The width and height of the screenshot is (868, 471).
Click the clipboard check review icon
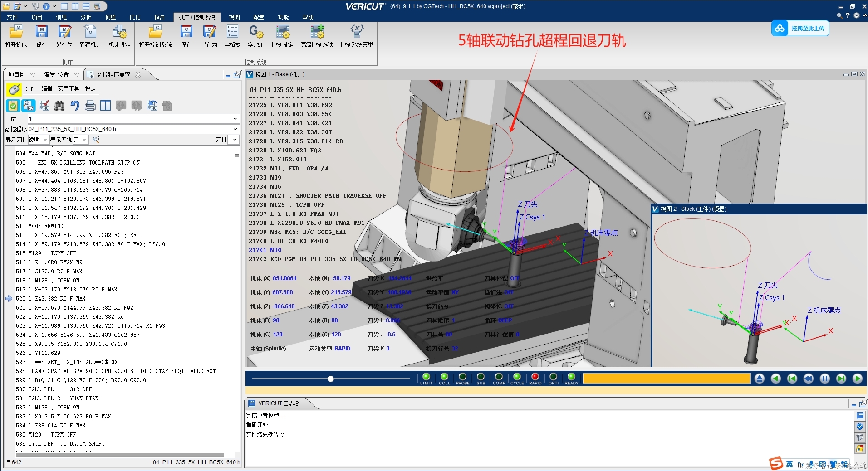(13, 106)
